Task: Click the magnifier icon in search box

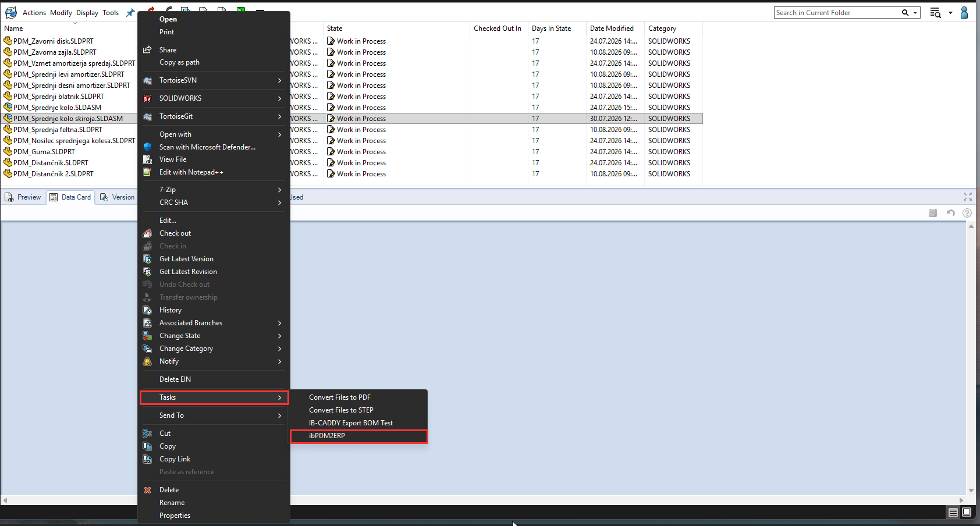Action: tap(905, 13)
